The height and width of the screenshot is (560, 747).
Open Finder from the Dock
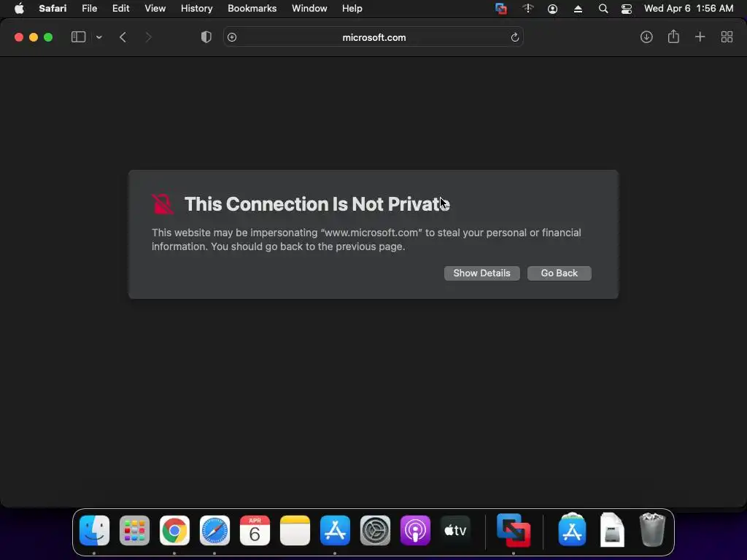click(x=94, y=530)
